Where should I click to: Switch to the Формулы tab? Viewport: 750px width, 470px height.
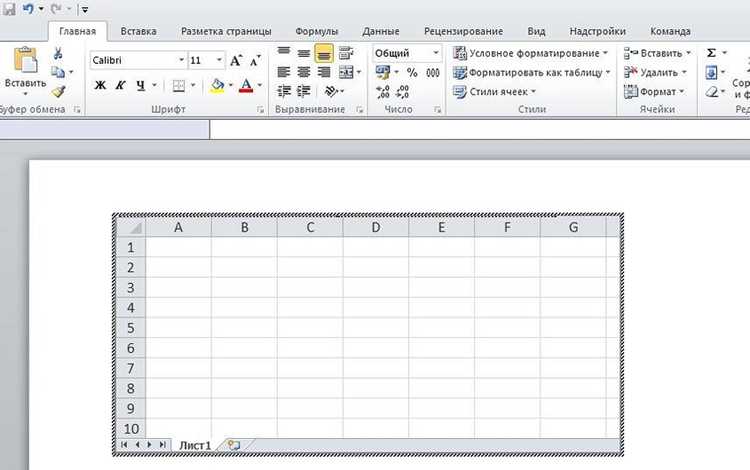click(x=316, y=31)
